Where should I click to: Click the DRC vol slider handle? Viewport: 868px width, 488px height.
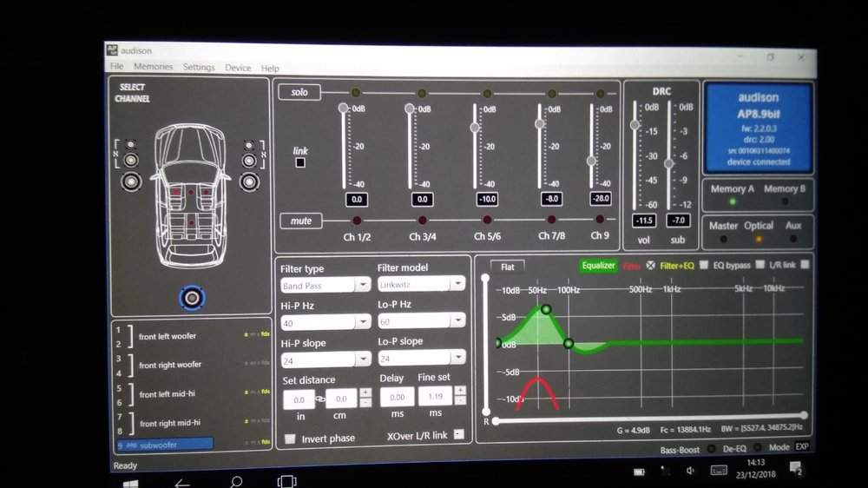pos(635,125)
